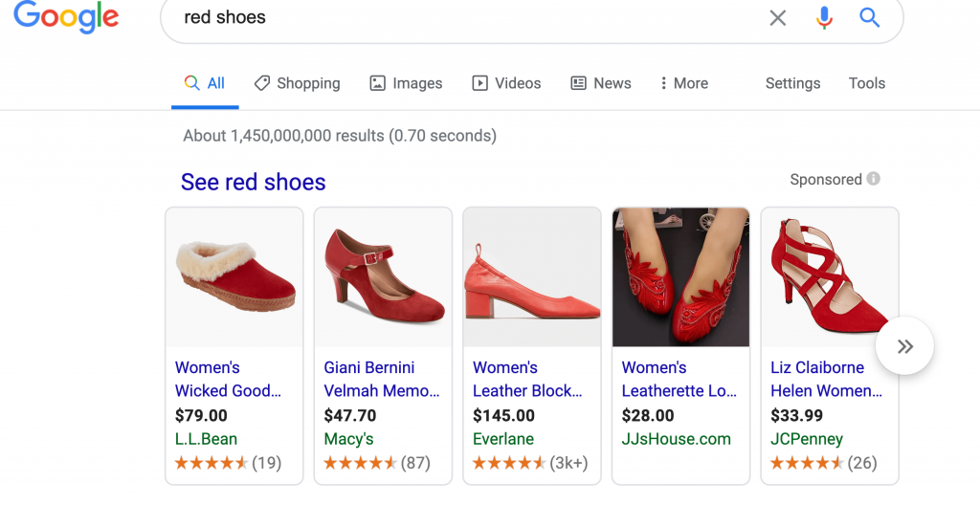
Task: Click inside the red shoes search field
Action: (x=462, y=17)
